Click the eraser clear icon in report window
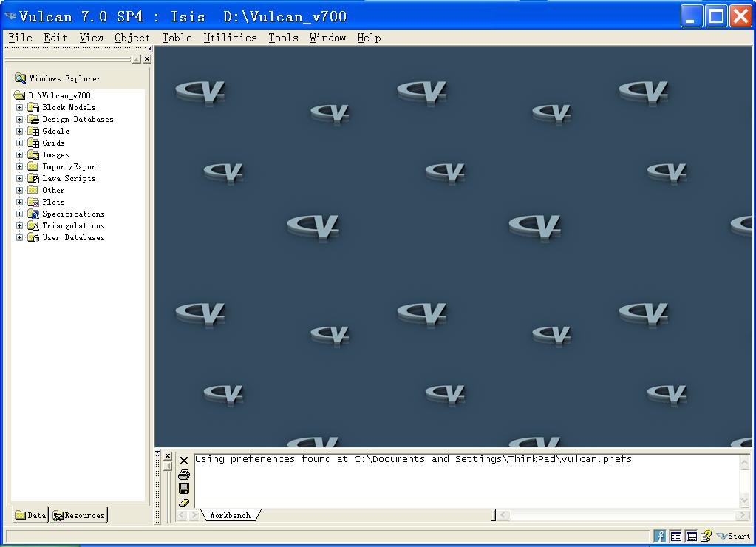This screenshot has height=547, width=756. click(x=184, y=503)
